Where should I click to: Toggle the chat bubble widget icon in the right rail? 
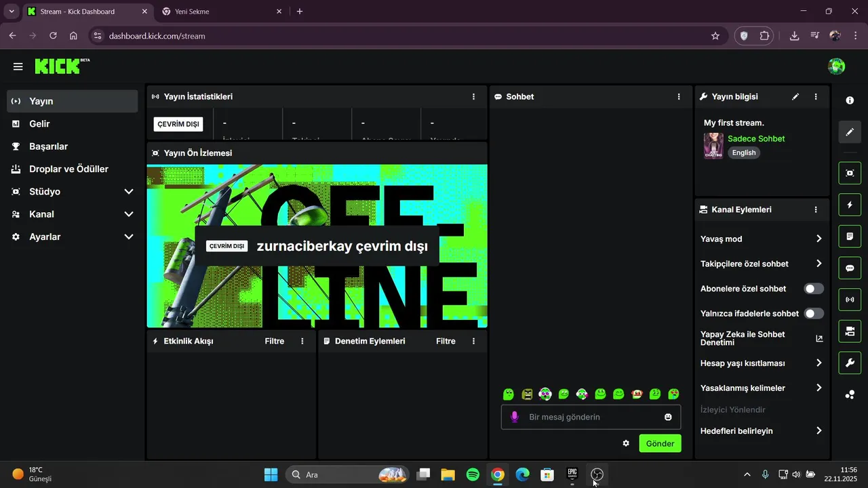click(x=850, y=268)
